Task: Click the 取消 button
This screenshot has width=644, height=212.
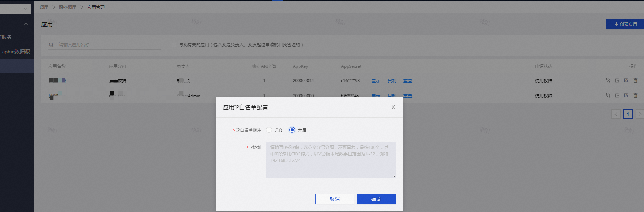Action: click(334, 199)
